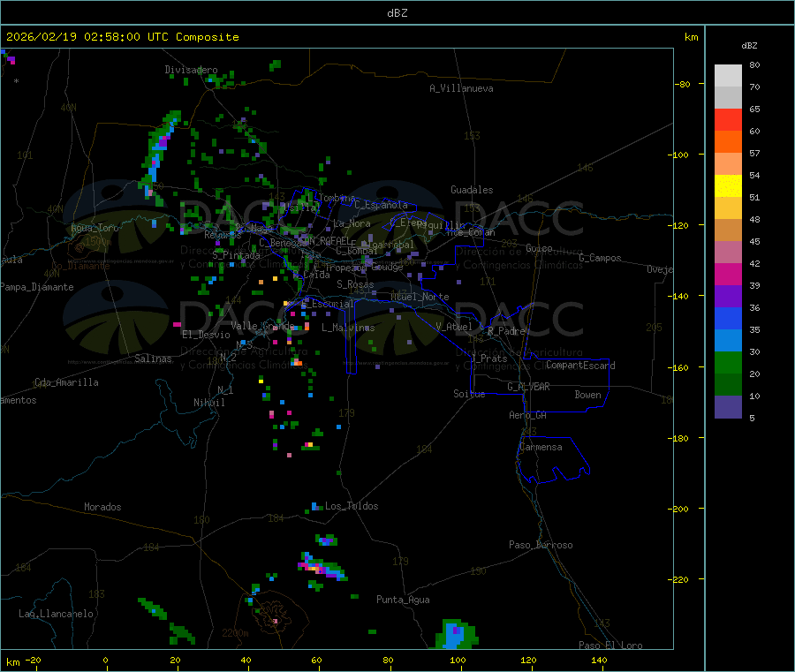Select the G_Campos map label
This screenshot has width=795, height=672.
pyautogui.click(x=601, y=258)
